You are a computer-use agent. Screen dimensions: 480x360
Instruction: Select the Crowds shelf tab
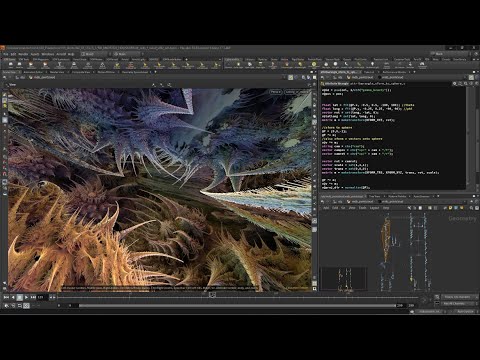446,59
